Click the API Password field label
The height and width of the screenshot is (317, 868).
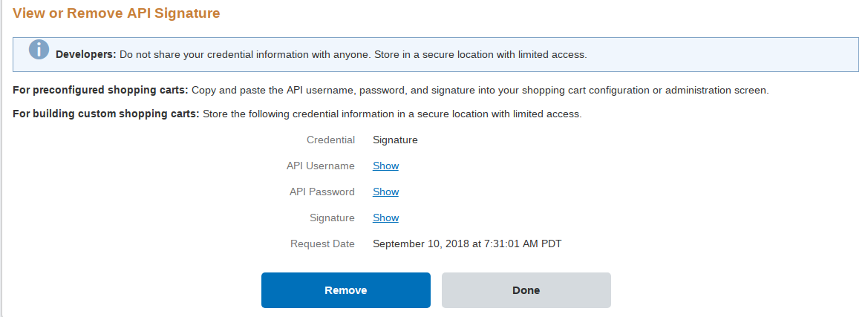point(322,192)
